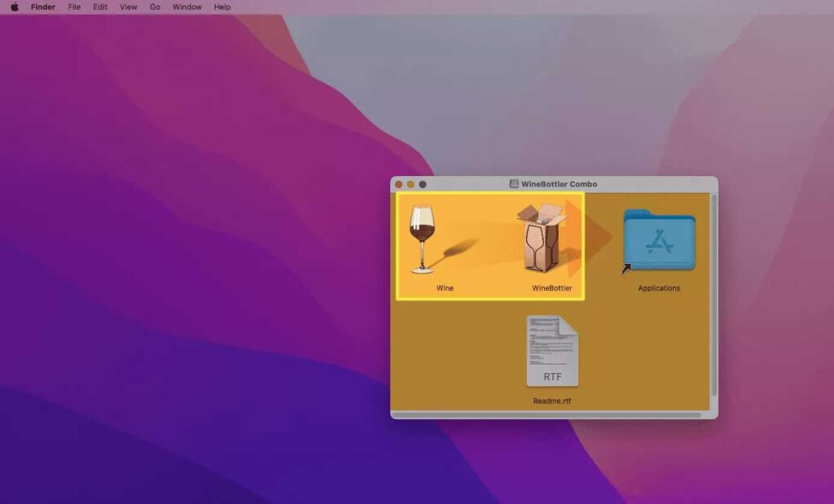Open the Help menu
The image size is (834, 504).
click(222, 7)
